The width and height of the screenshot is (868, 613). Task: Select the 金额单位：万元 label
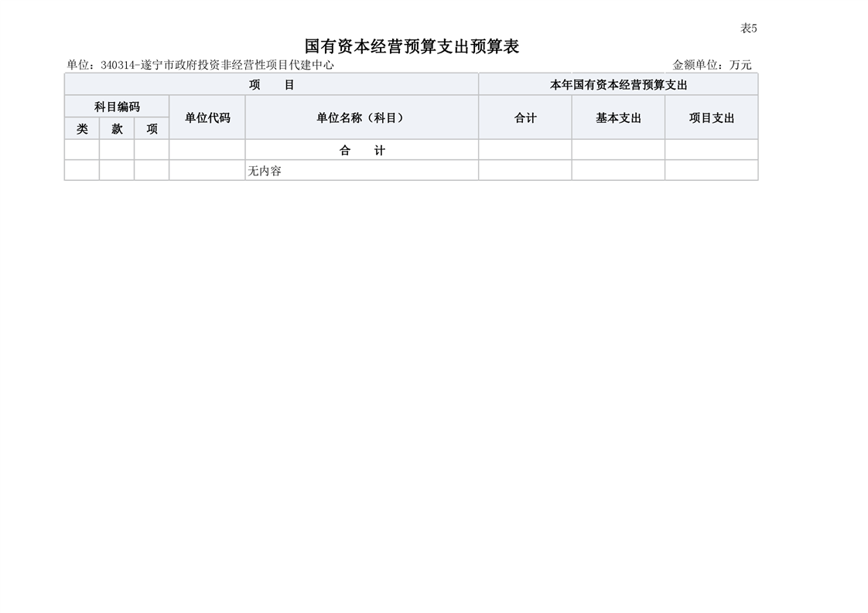712,65
